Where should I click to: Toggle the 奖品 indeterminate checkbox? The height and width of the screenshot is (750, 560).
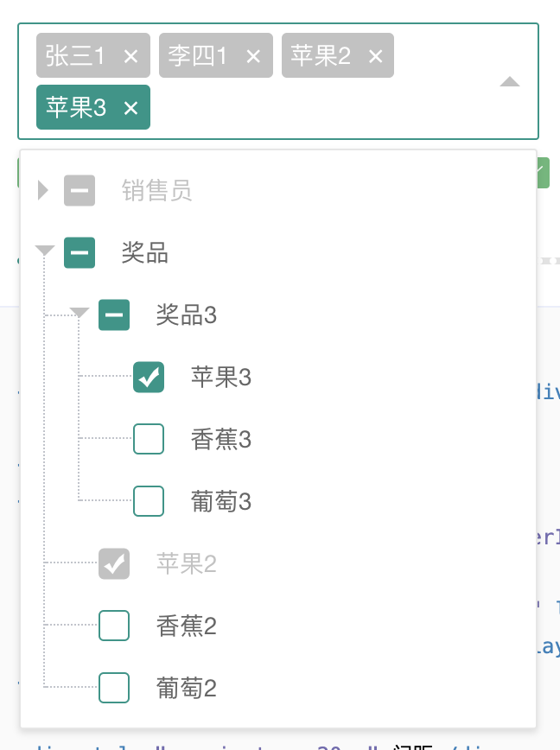click(x=80, y=252)
